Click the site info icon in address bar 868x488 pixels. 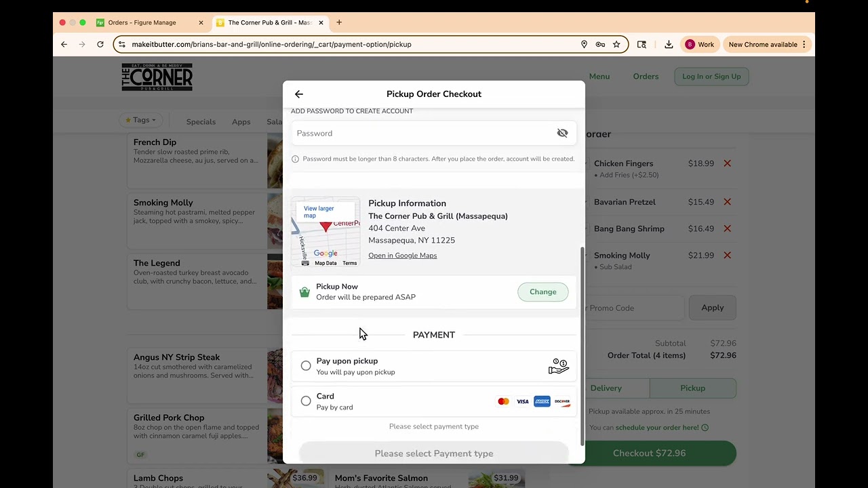coord(122,44)
